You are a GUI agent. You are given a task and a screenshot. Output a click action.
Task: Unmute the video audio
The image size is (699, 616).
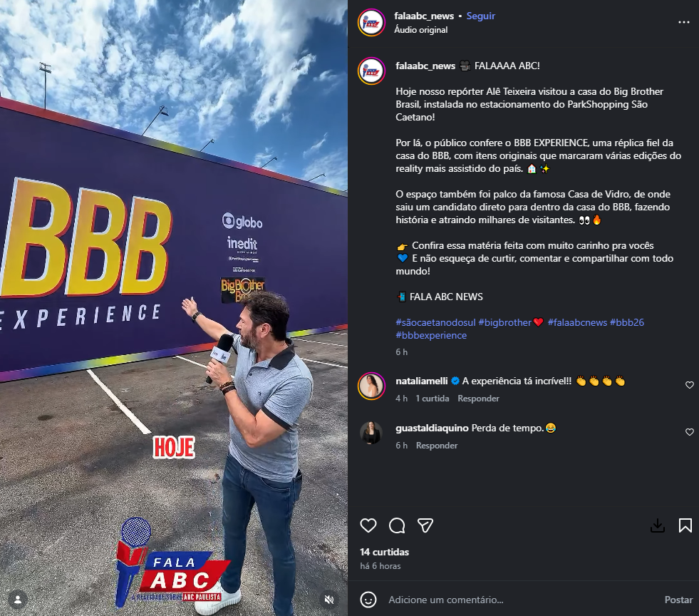pyautogui.click(x=329, y=600)
